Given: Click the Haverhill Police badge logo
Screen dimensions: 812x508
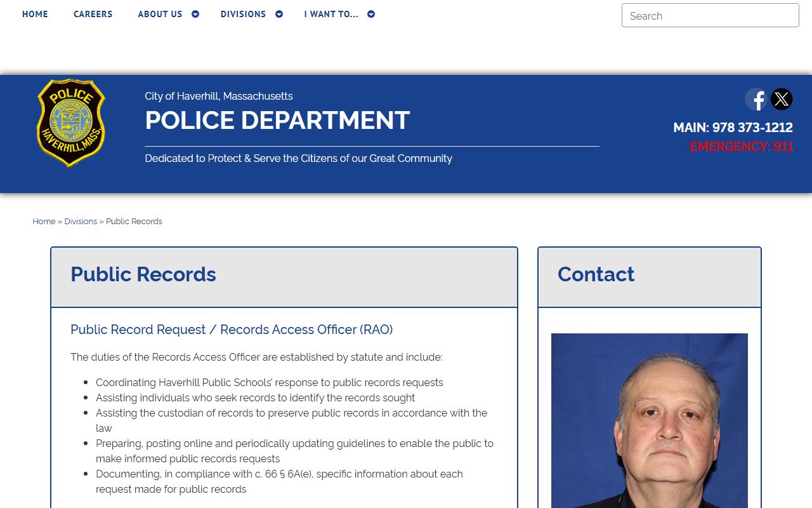Looking at the screenshot, I should tap(71, 123).
